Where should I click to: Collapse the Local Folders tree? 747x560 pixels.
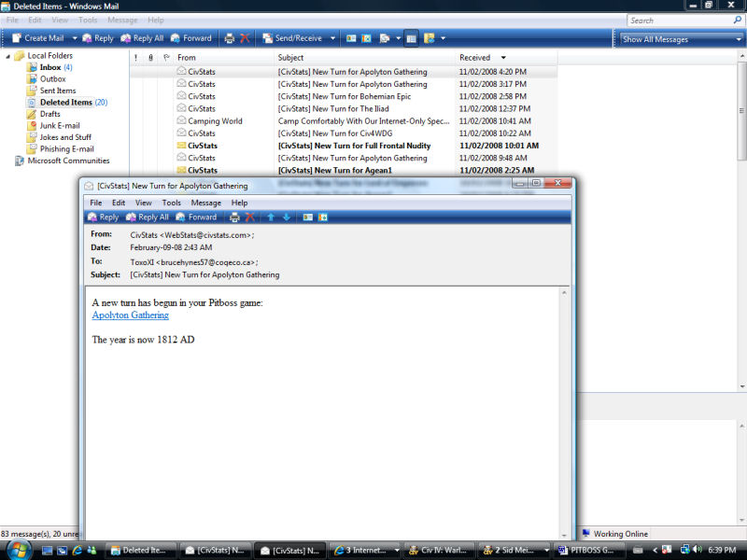pos(8,56)
